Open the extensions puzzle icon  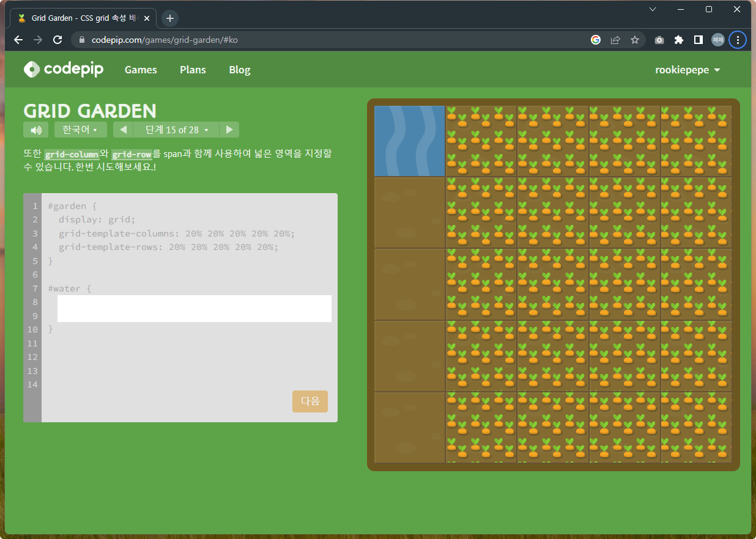click(678, 40)
